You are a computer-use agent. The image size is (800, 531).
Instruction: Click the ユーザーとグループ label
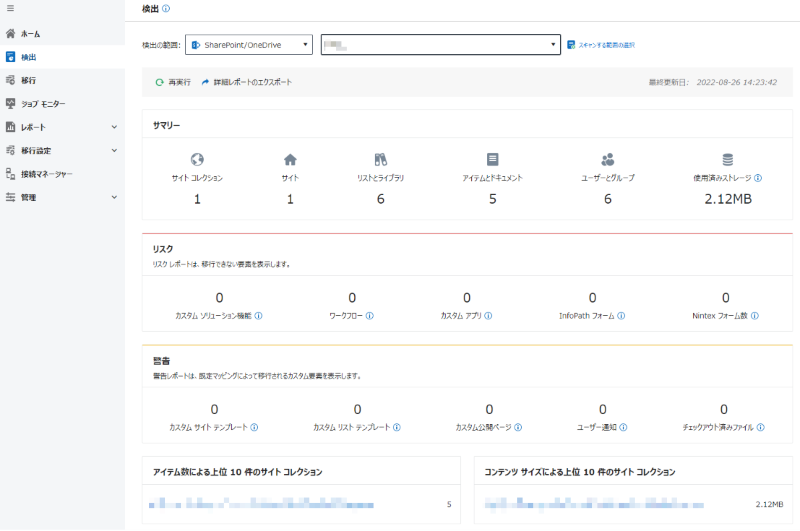coord(608,178)
